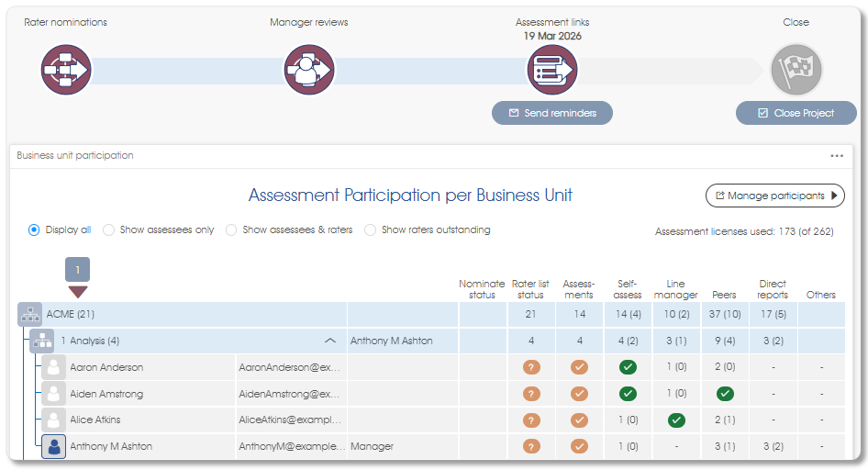868x470 pixels.
Task: Click the Others column header
Action: 821,295
